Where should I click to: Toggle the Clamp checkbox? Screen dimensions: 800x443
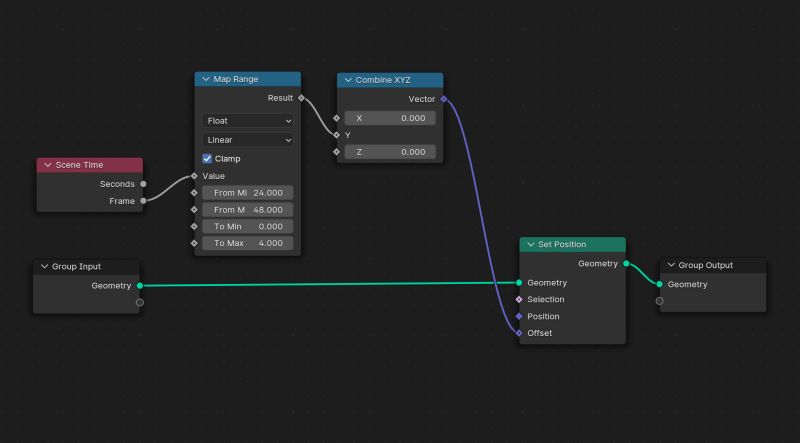click(207, 159)
